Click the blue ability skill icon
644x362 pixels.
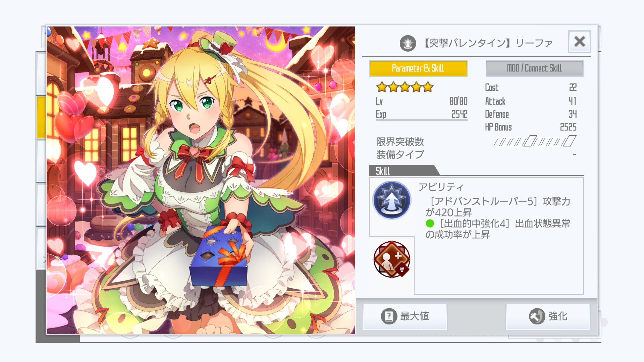pyautogui.click(x=391, y=200)
